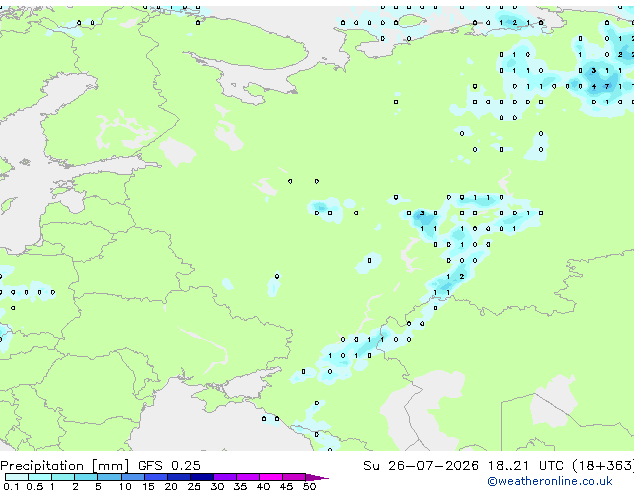The image size is (634, 490).
Task: Click the "50" label under the legend
Action: 309,486
